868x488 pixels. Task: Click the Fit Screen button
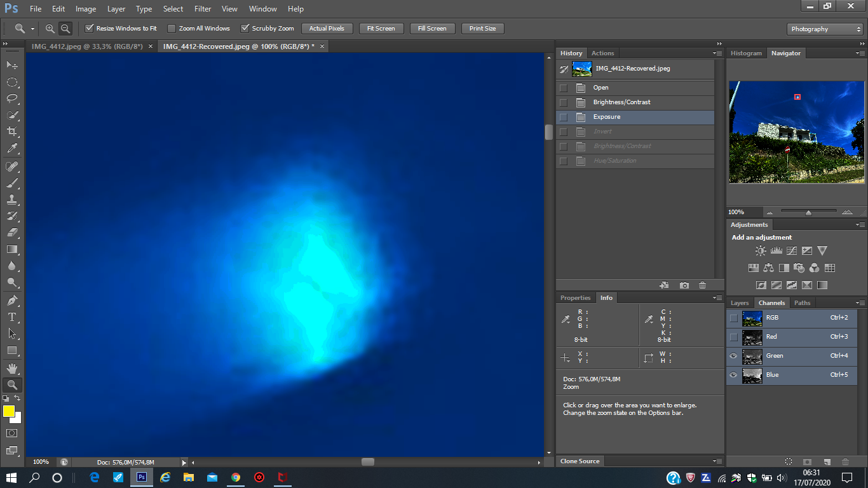point(381,29)
